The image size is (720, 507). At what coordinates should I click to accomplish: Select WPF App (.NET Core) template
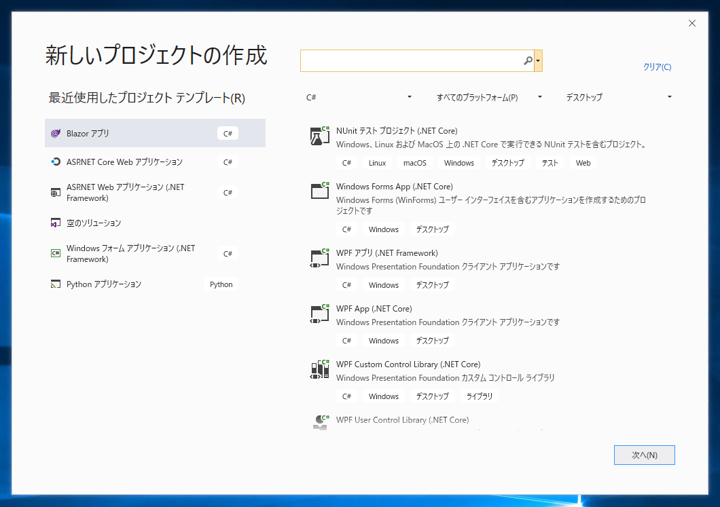[489, 325]
